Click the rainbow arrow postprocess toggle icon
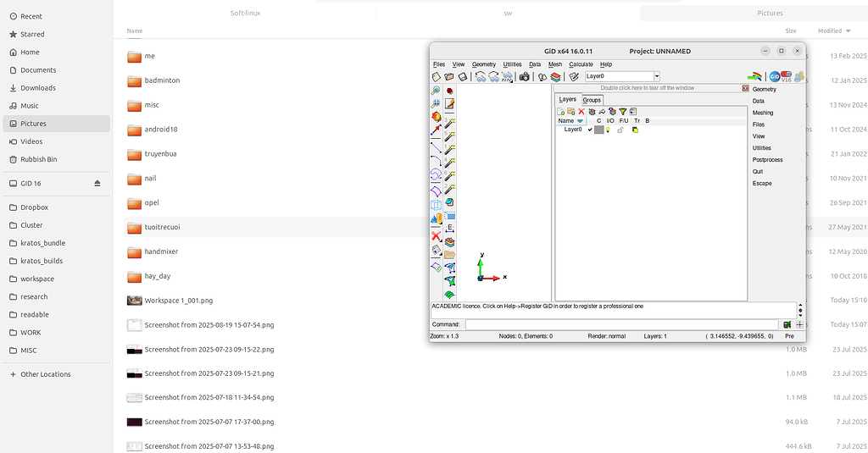This screenshot has height=453, width=868. 754,75
